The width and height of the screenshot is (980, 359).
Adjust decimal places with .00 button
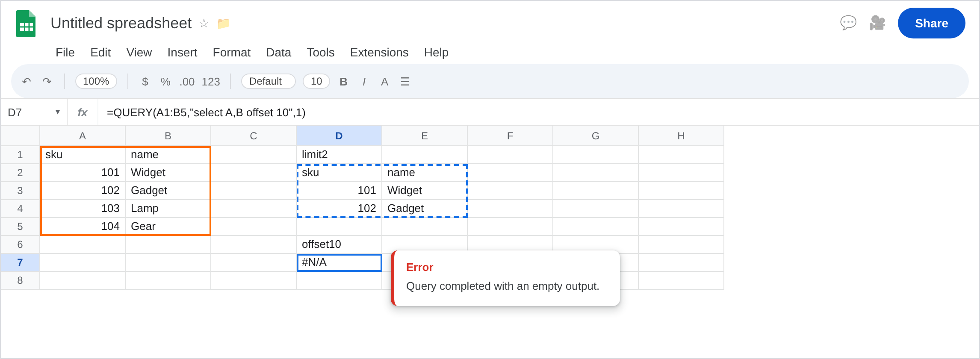click(187, 82)
